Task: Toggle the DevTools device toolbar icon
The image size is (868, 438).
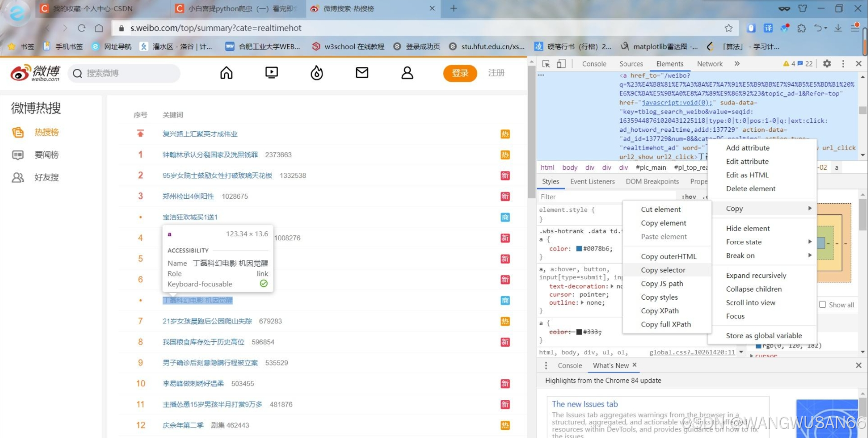Action: [561, 64]
